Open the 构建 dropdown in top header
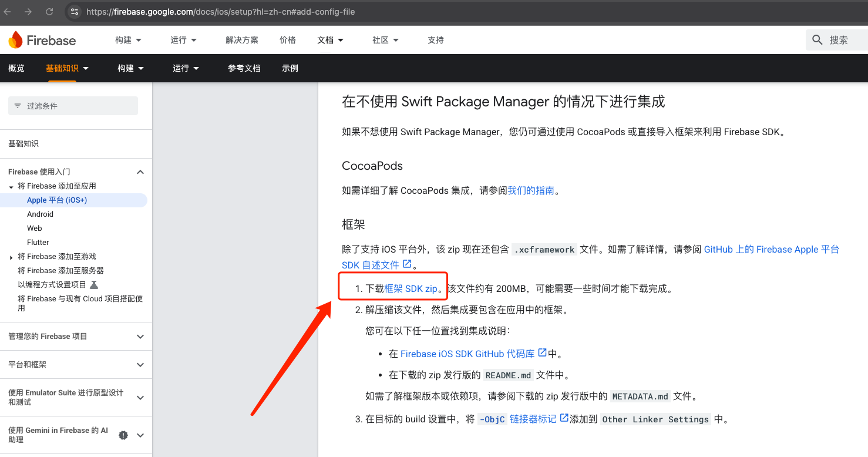Screen dimensions: 868x457 pyautogui.click(x=129, y=40)
